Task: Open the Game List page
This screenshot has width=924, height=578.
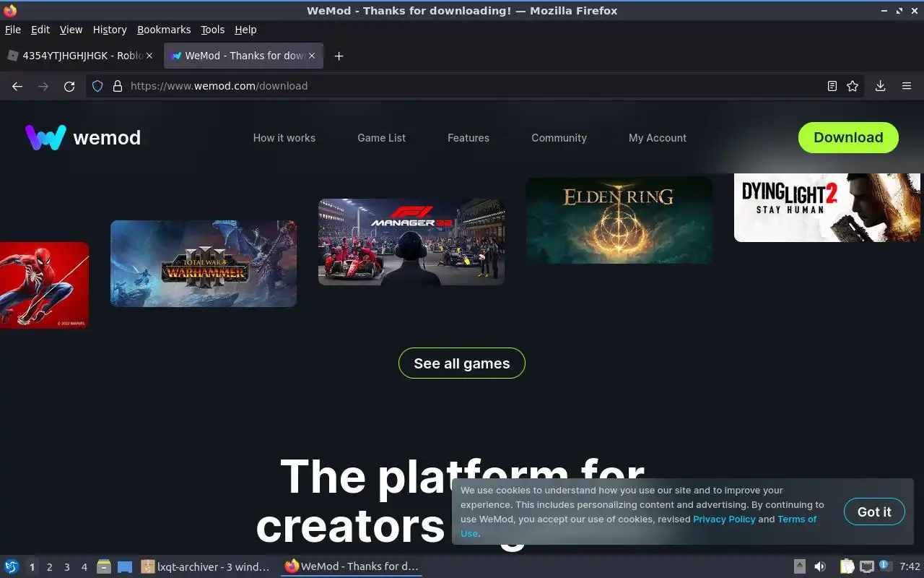Action: tap(382, 138)
